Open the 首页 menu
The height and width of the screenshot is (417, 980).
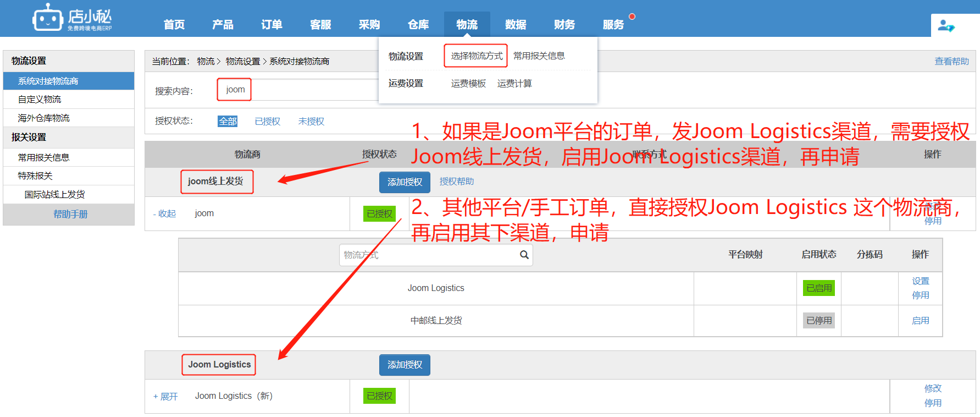[174, 24]
